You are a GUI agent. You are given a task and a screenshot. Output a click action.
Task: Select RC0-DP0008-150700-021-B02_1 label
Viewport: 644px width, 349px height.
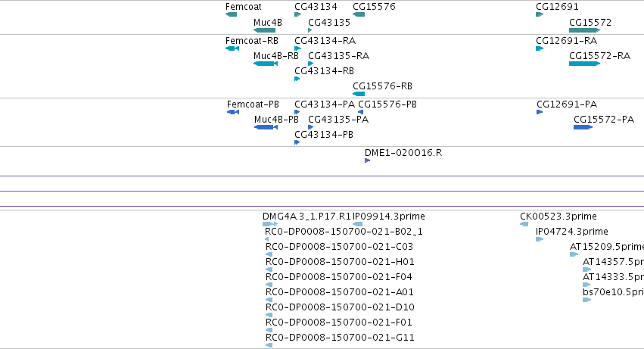click(x=344, y=232)
